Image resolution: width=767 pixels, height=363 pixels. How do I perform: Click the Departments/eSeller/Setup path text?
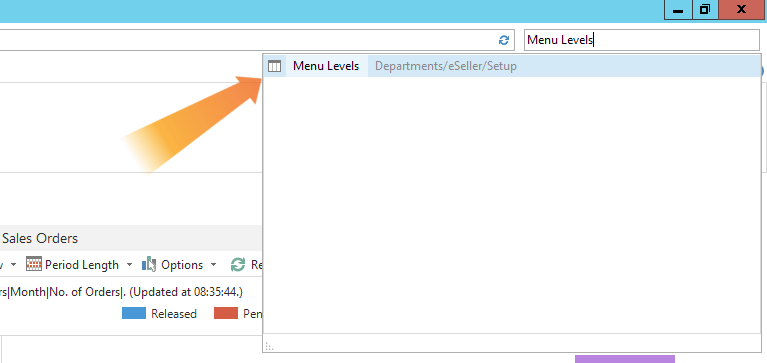pos(446,66)
